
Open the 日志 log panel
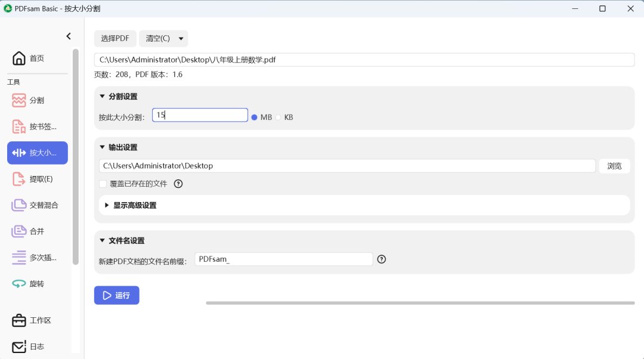point(38,346)
